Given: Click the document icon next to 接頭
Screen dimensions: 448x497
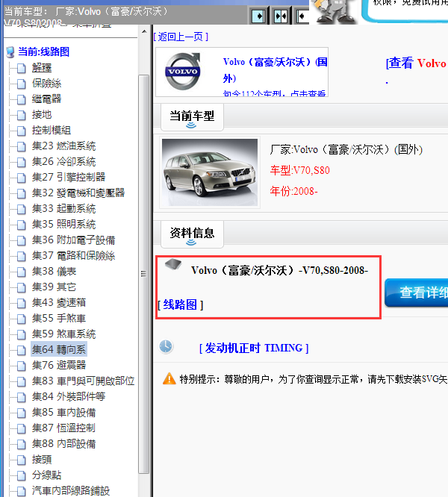Looking at the screenshot, I should (x=21, y=460).
